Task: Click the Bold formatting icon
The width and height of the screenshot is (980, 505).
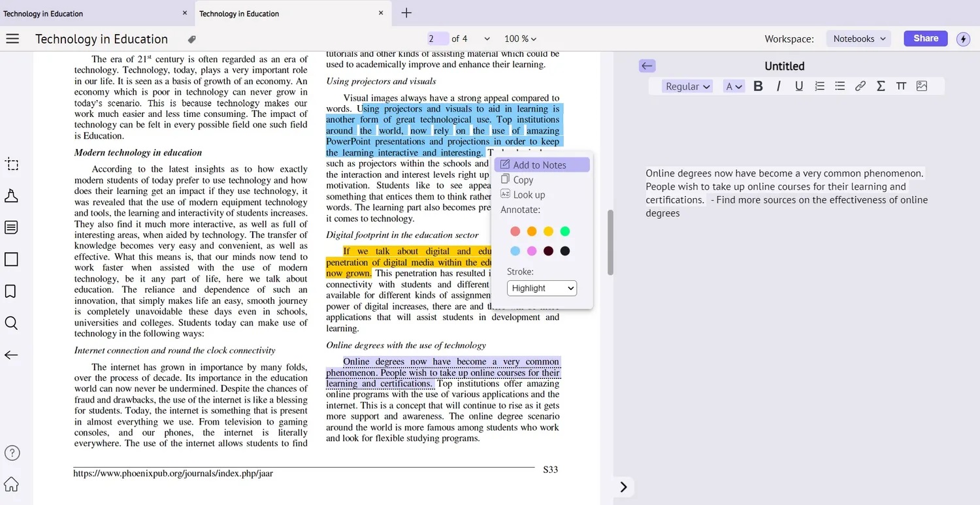Action: [x=758, y=86]
